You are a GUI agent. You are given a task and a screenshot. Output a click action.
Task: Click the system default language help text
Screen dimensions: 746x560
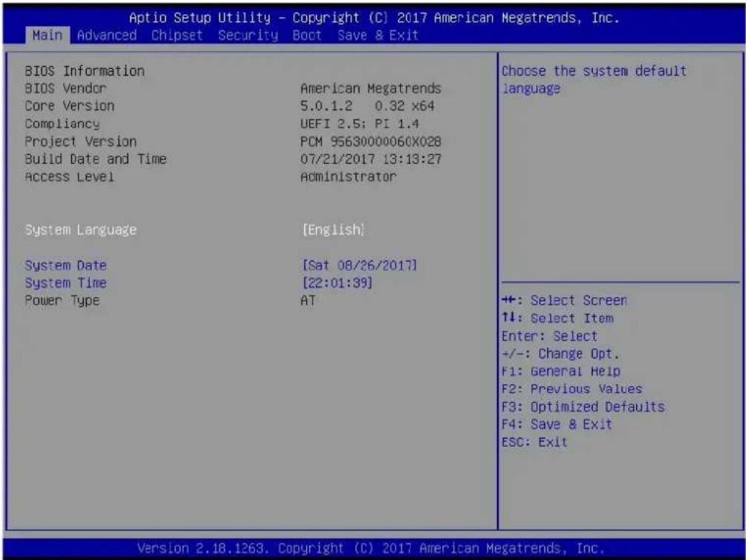click(x=593, y=80)
